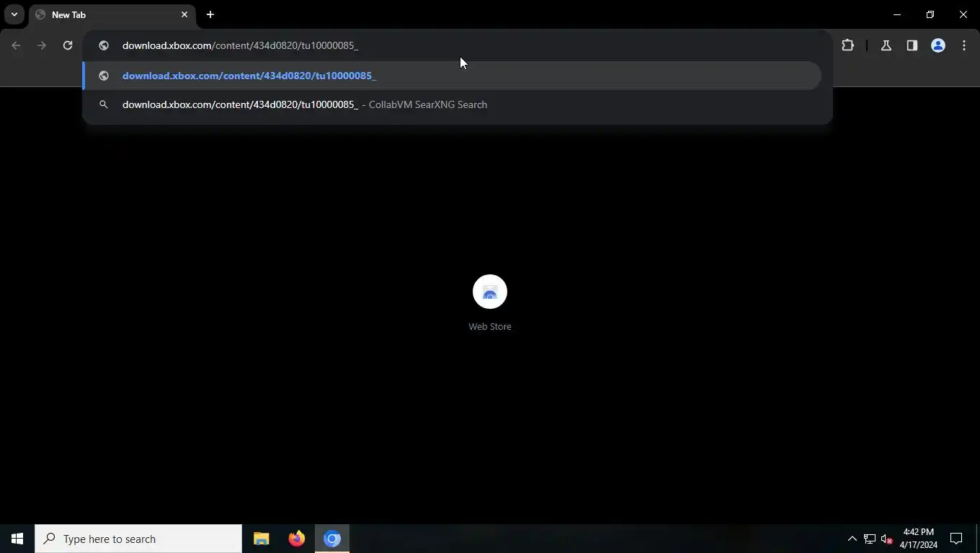Select the New Tab browser tab
The height and width of the screenshot is (553, 980).
112,14
